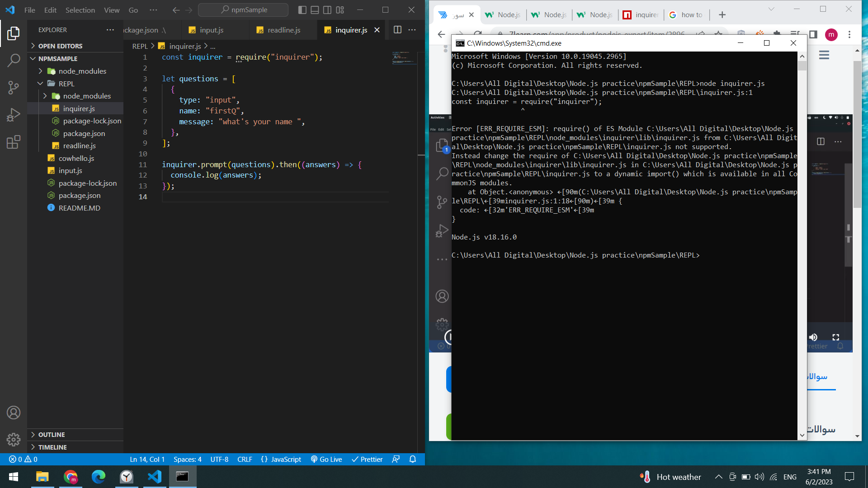Screen dimensions: 868x488
Task: Go forward with the navigation arrow in VS Code
Action: (189, 10)
